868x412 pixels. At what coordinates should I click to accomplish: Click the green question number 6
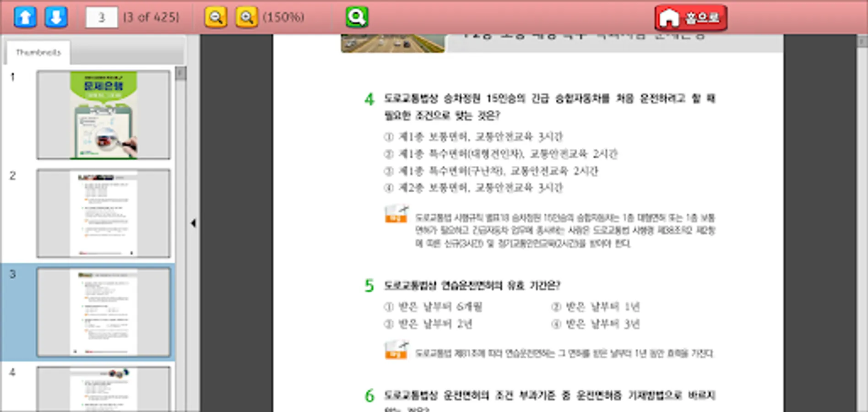point(369,396)
